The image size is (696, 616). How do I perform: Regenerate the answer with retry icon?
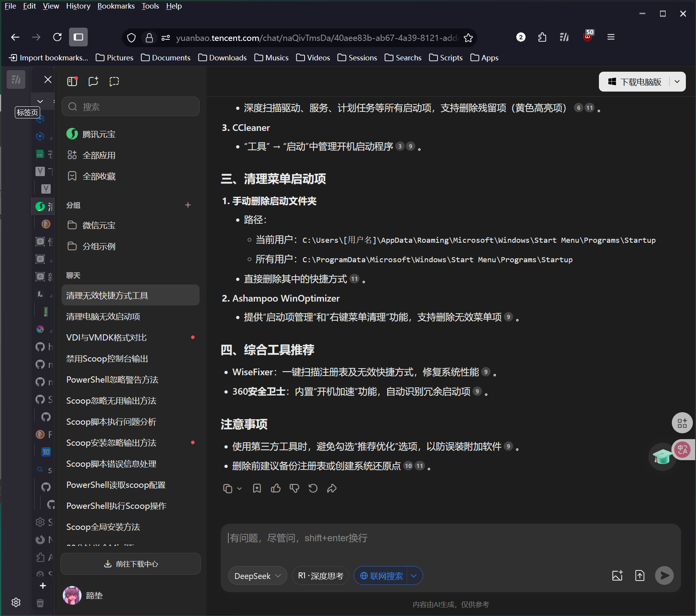(x=313, y=488)
